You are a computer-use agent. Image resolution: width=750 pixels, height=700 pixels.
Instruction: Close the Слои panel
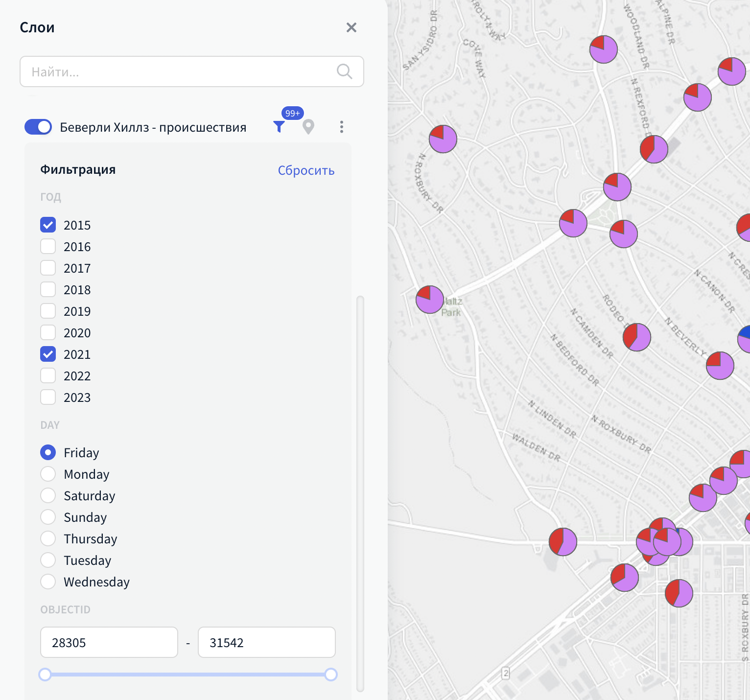tap(351, 27)
